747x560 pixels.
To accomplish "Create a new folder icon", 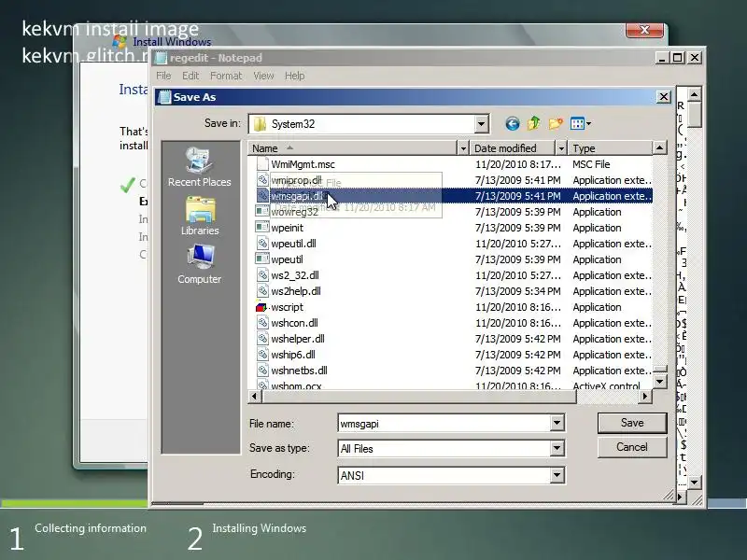I will pos(556,124).
